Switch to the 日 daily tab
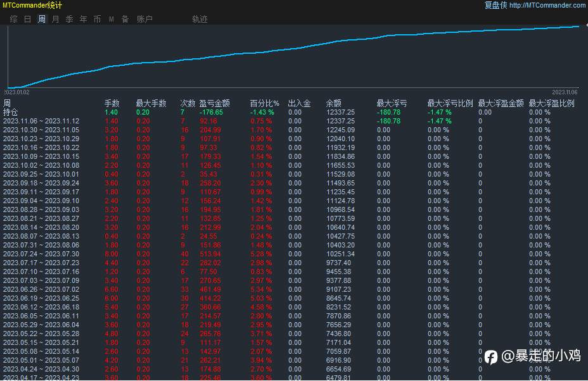The image size is (588, 381). 28,19
